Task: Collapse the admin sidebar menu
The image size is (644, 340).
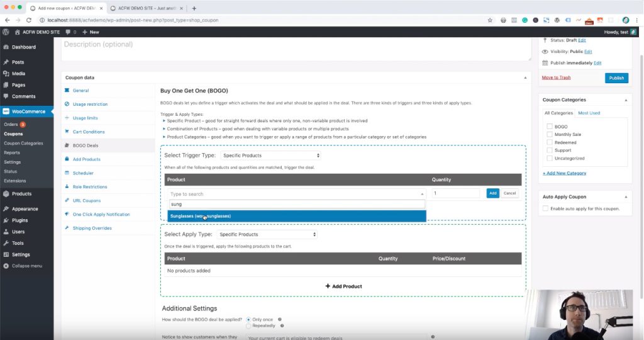Action: (x=26, y=266)
